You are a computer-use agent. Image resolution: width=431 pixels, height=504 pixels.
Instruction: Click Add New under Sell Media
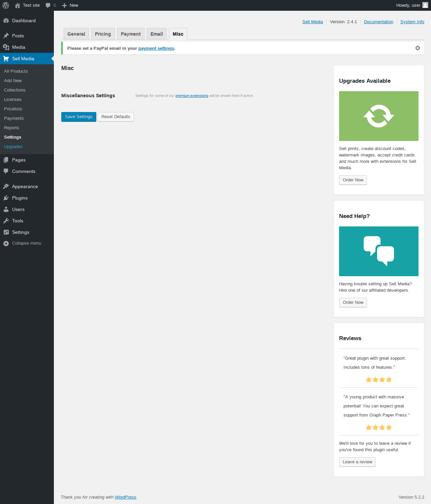pos(13,81)
